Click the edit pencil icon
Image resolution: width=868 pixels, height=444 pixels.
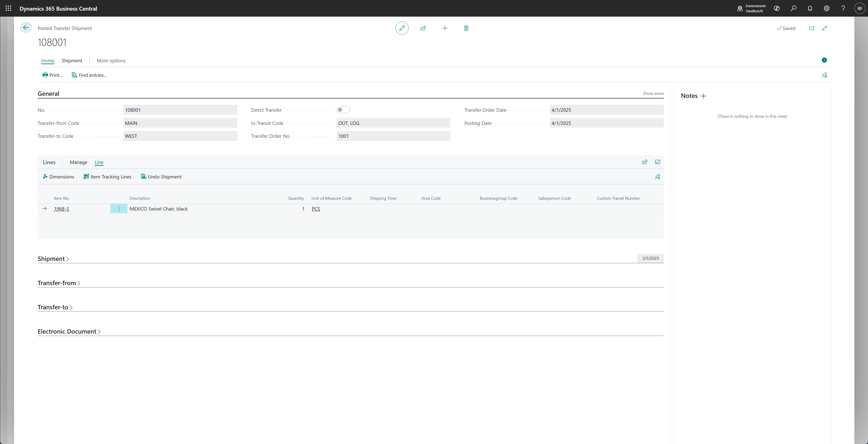(x=402, y=28)
